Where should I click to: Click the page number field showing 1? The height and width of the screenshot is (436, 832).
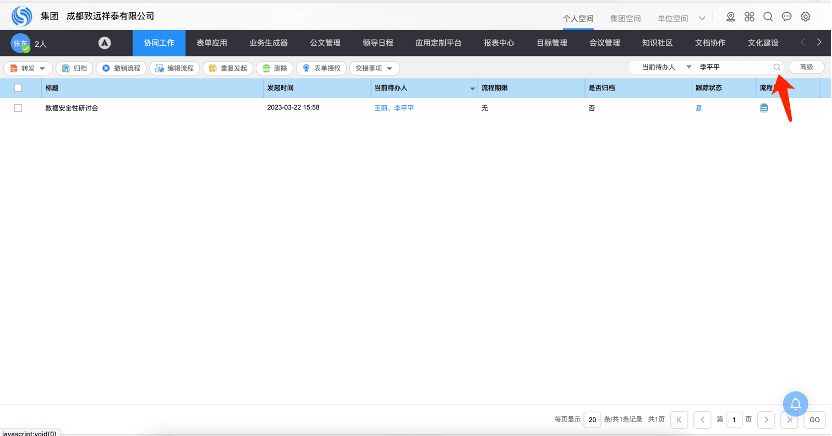734,420
